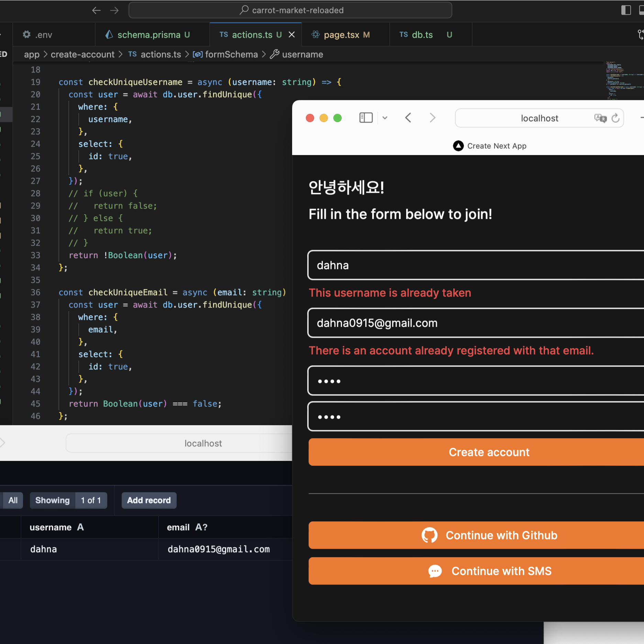This screenshot has width=644, height=644.
Task: Click Continue with Github
Action: pos(476,535)
